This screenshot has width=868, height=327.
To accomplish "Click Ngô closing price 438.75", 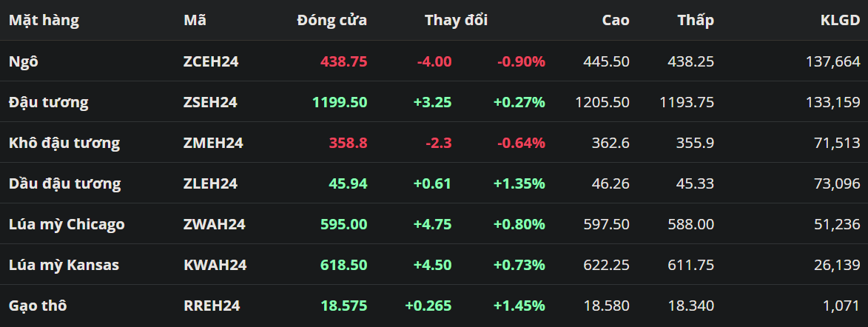I will pyautogui.click(x=343, y=61).
